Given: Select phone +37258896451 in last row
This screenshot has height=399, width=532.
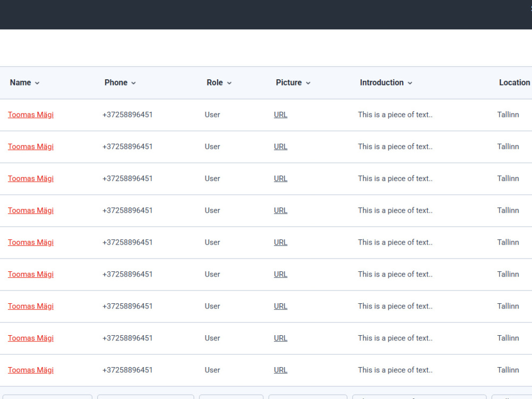Looking at the screenshot, I should click(128, 370).
